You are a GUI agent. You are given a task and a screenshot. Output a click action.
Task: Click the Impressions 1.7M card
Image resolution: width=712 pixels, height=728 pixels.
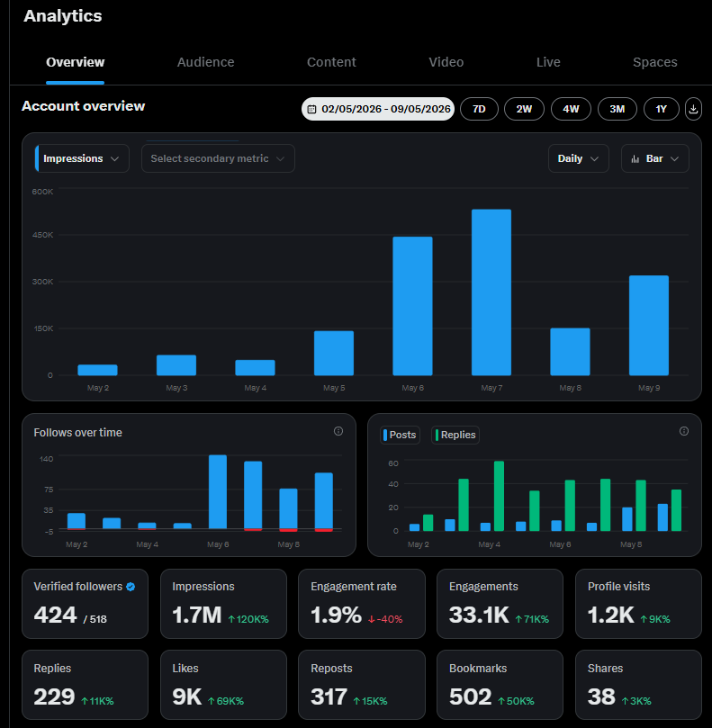coord(223,604)
